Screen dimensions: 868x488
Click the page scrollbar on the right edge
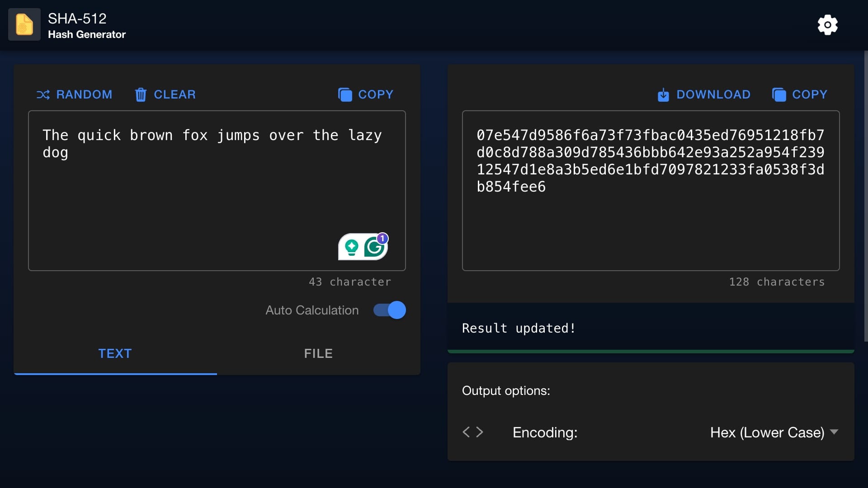click(x=866, y=196)
